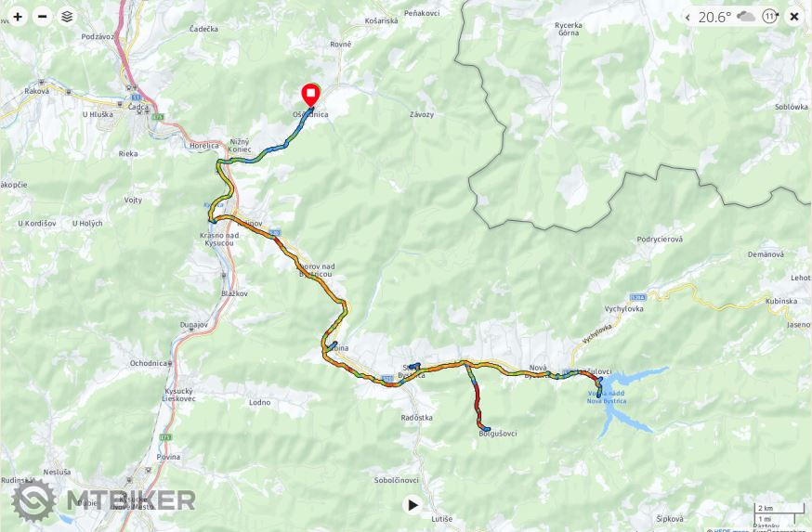812x532 pixels.
Task: Click the 20.6° temperature reading
Action: coord(714,17)
